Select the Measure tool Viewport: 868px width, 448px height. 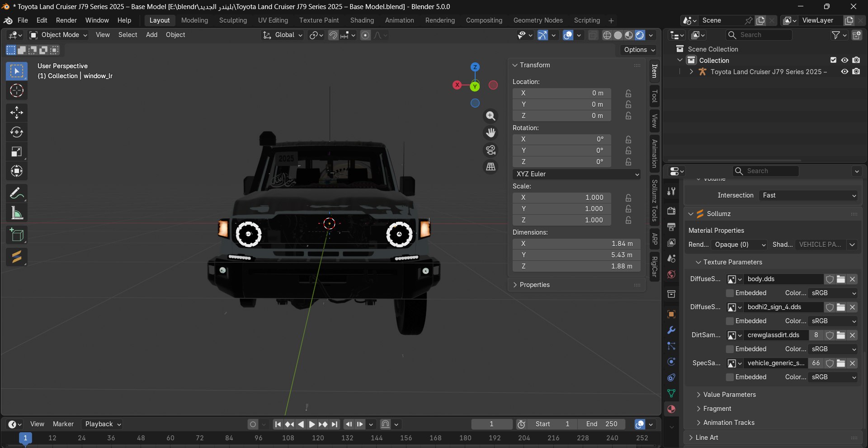click(x=17, y=213)
